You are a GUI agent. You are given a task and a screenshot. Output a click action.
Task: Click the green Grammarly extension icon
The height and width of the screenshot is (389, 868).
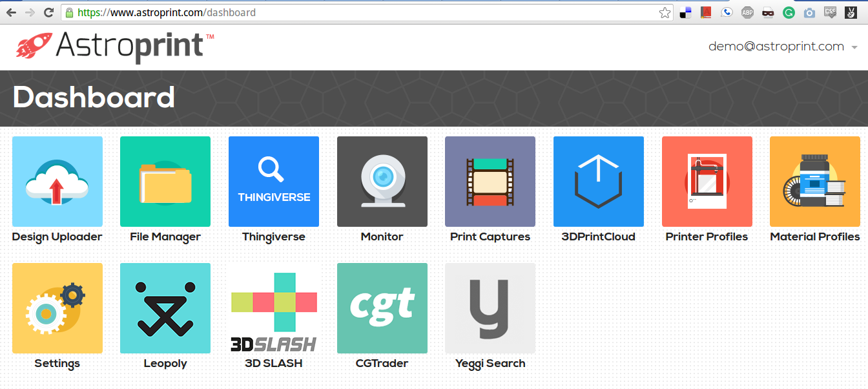tap(789, 12)
